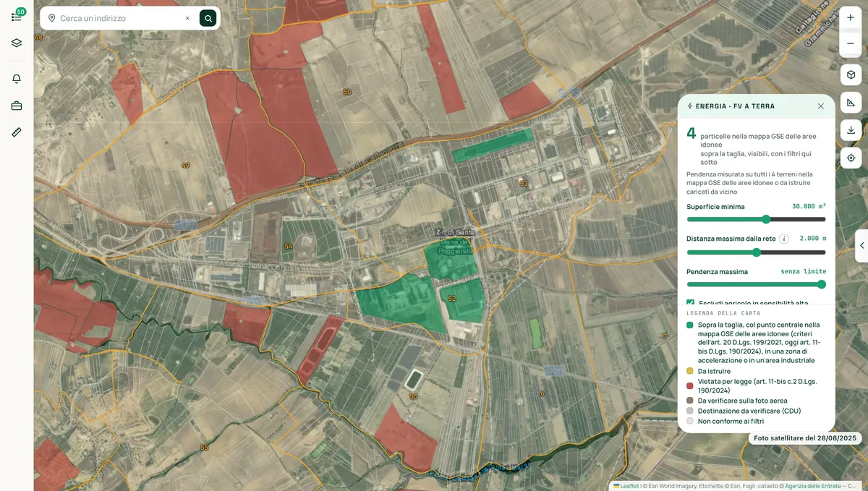868x491 pixels.
Task: Select the green parcel labelled 52 on the map
Action: tap(463, 300)
